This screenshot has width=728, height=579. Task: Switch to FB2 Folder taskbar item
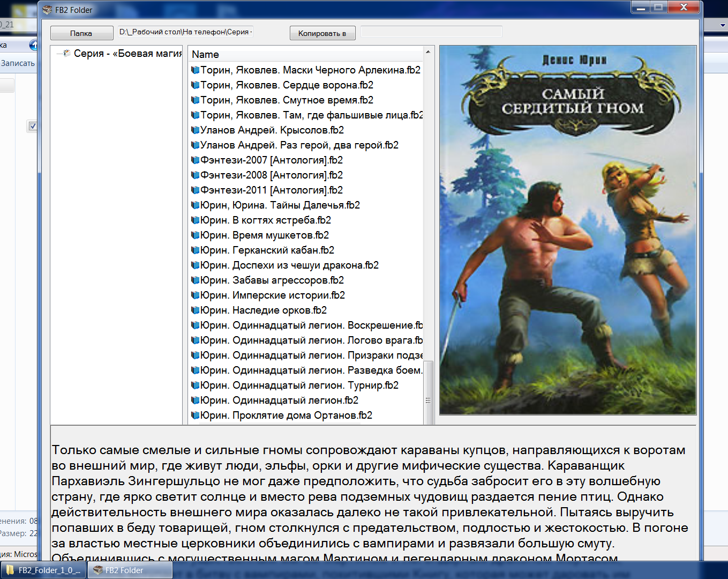click(x=130, y=570)
